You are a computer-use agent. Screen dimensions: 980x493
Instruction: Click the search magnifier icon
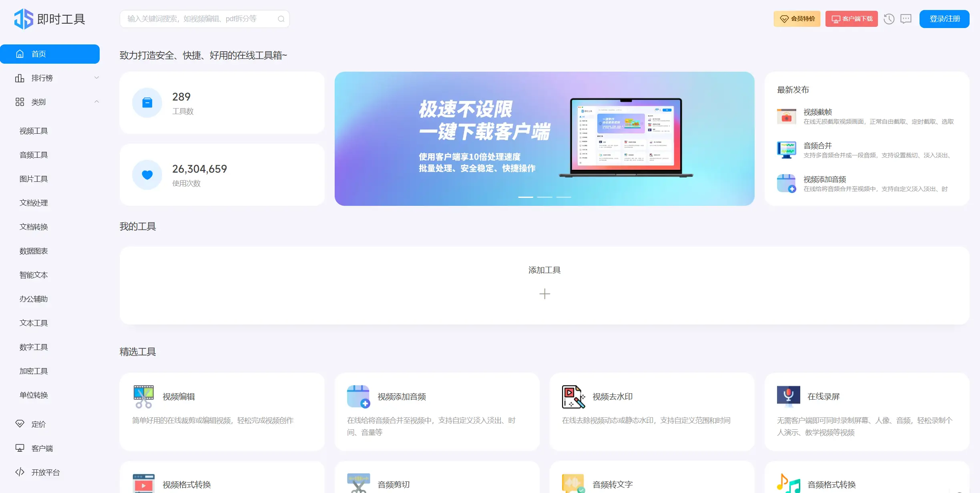pos(281,19)
